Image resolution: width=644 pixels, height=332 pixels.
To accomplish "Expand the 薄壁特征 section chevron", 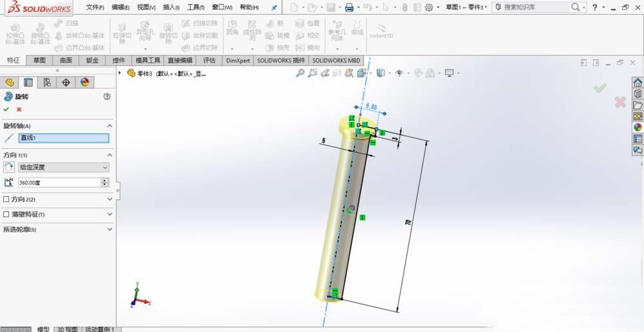I will (109, 214).
